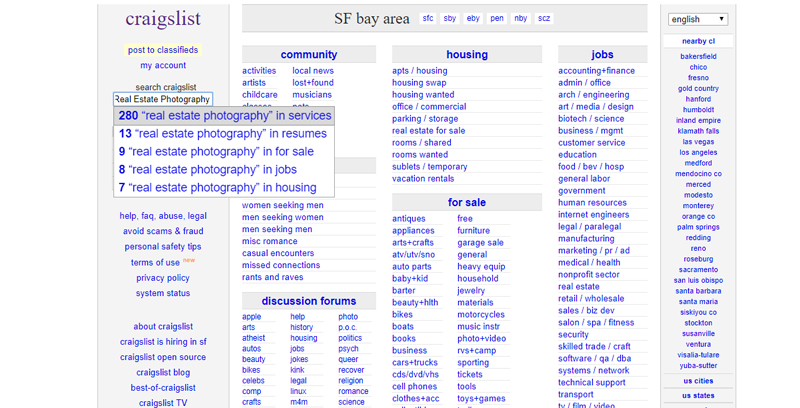Screen dimensions: 800x408
Task: Switch to the scz subarea tab
Action: 544,18
